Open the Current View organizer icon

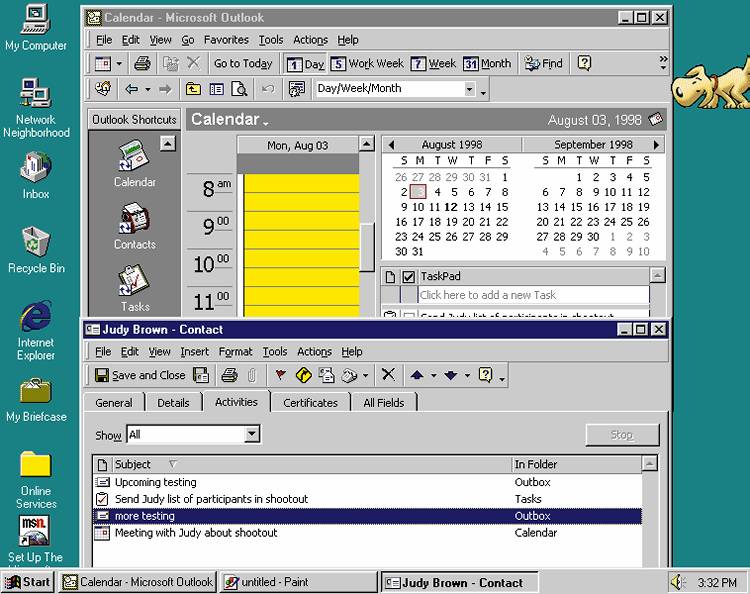(297, 89)
